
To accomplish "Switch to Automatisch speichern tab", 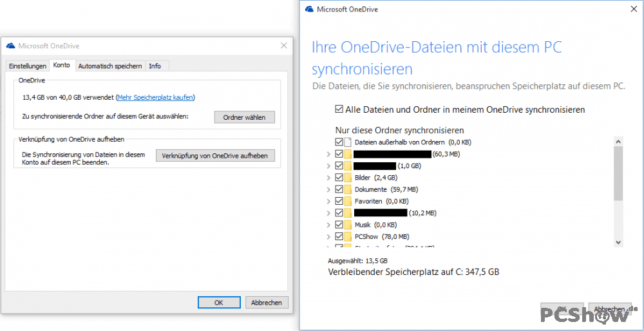I will [x=110, y=66].
